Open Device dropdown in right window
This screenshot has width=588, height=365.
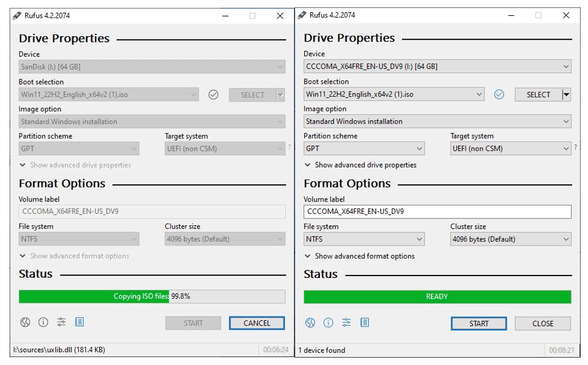(437, 66)
